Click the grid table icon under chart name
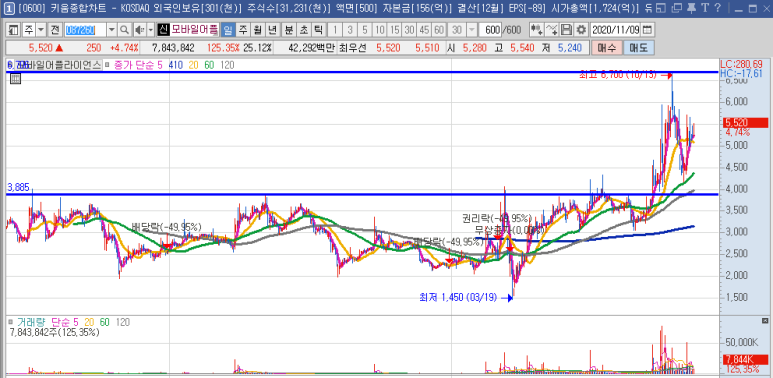773x378 pixels. (x=15, y=79)
